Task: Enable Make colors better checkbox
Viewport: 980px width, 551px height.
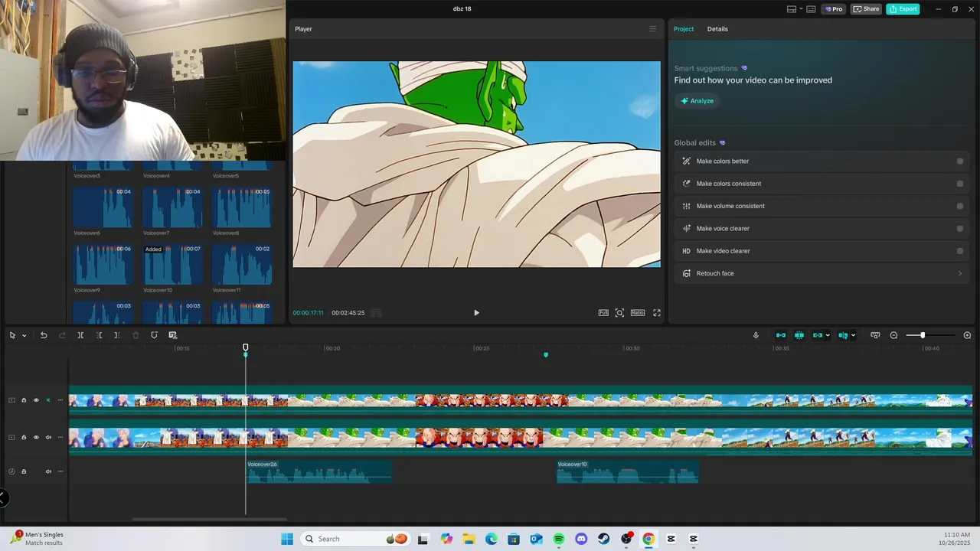Action: 960,161
